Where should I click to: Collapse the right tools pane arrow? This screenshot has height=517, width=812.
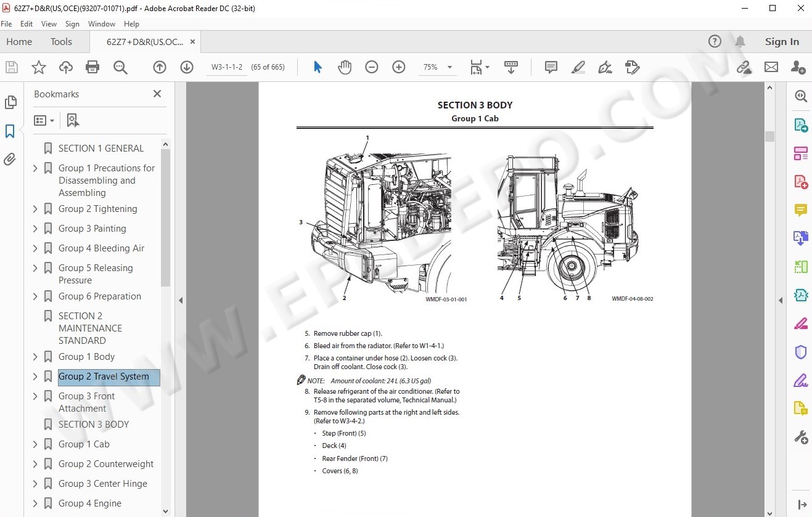(x=781, y=300)
